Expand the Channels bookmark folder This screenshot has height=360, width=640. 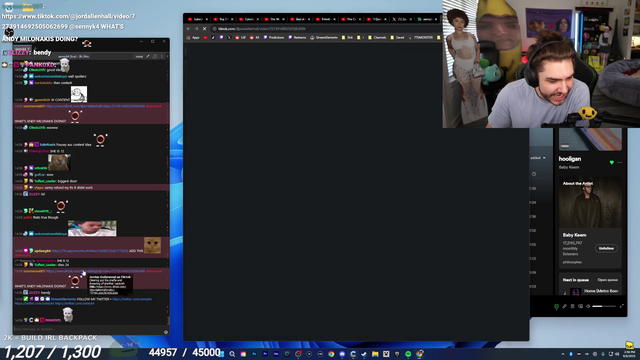click(377, 38)
